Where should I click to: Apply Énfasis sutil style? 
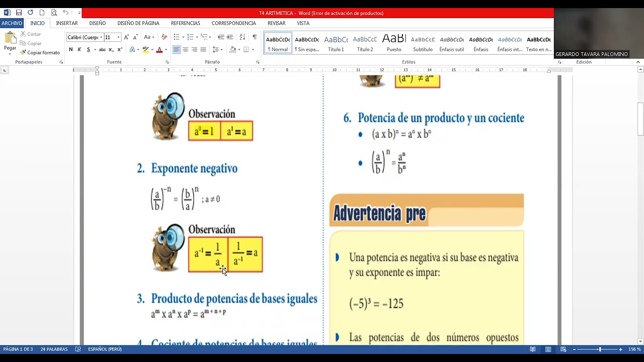(452, 43)
